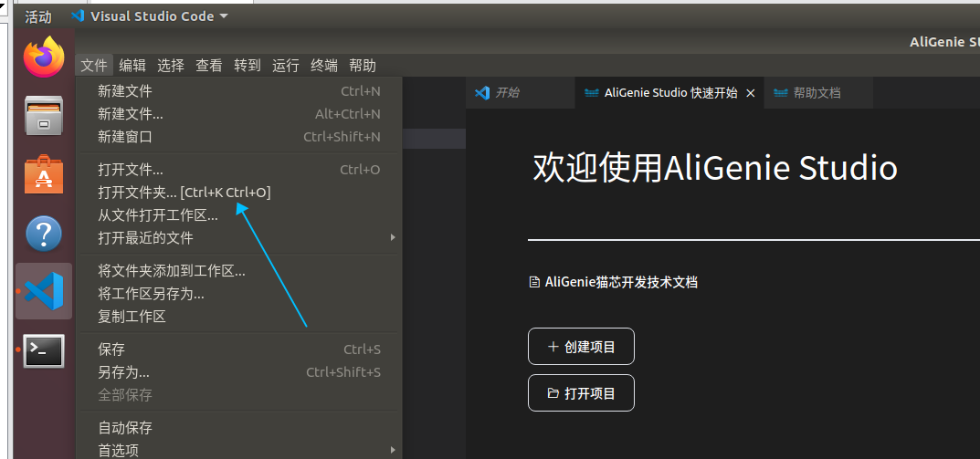Screen dimensions: 980x459
Task: Click the AliGenie icon on 快速开始 tab
Action: [x=591, y=93]
